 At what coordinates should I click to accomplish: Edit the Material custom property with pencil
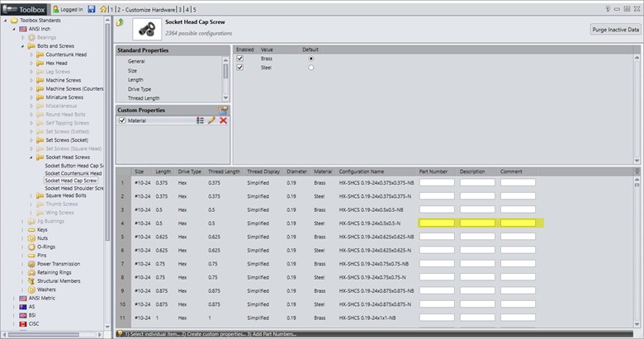coord(211,120)
